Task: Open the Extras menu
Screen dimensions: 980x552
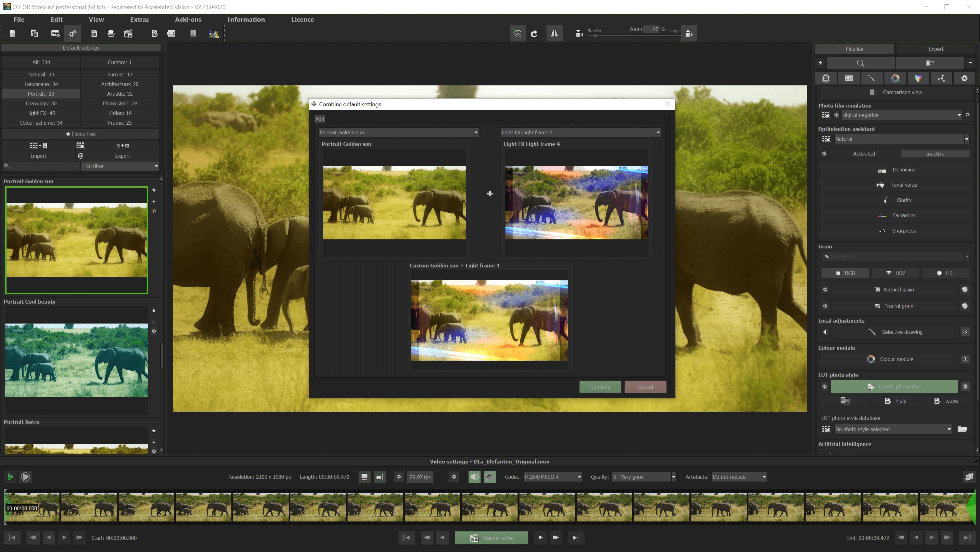Action: (139, 19)
